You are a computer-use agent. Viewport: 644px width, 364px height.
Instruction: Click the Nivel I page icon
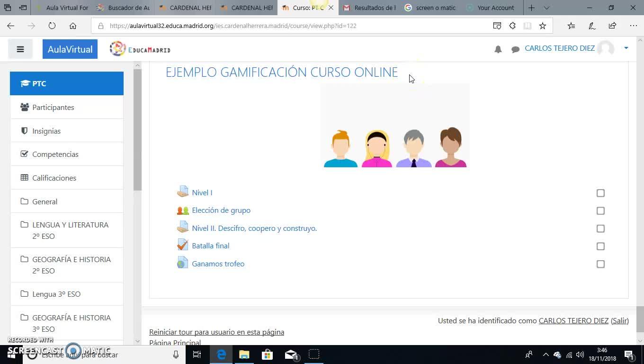pyautogui.click(x=183, y=192)
